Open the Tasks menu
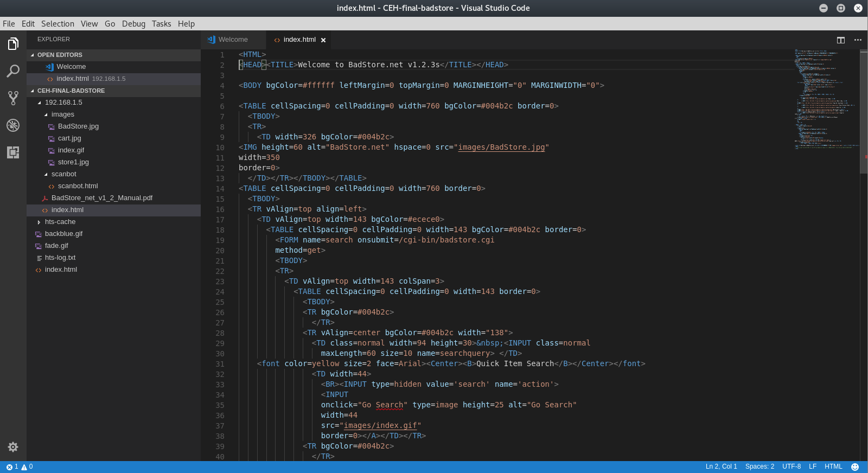The image size is (868, 473). click(x=161, y=24)
